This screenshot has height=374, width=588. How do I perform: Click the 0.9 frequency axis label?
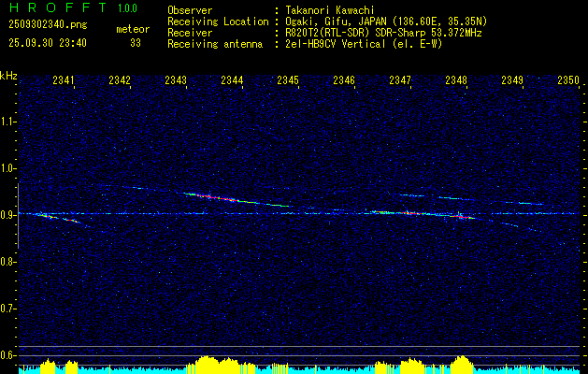pos(8,215)
